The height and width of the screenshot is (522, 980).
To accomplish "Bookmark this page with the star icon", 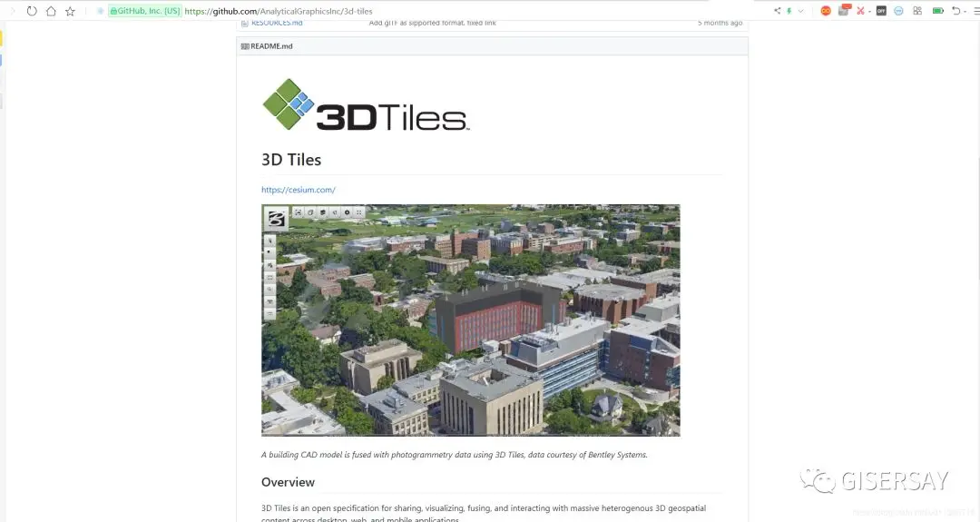I will point(70,11).
